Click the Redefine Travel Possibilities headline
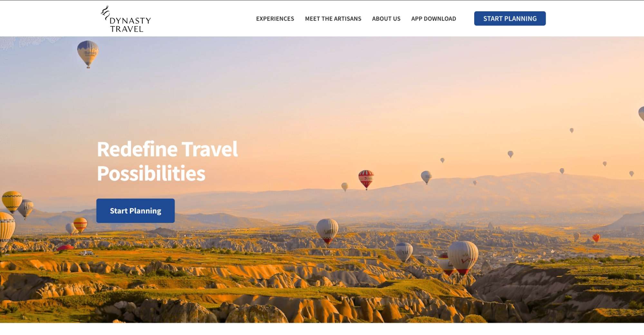This screenshot has width=644, height=335. 167,161
